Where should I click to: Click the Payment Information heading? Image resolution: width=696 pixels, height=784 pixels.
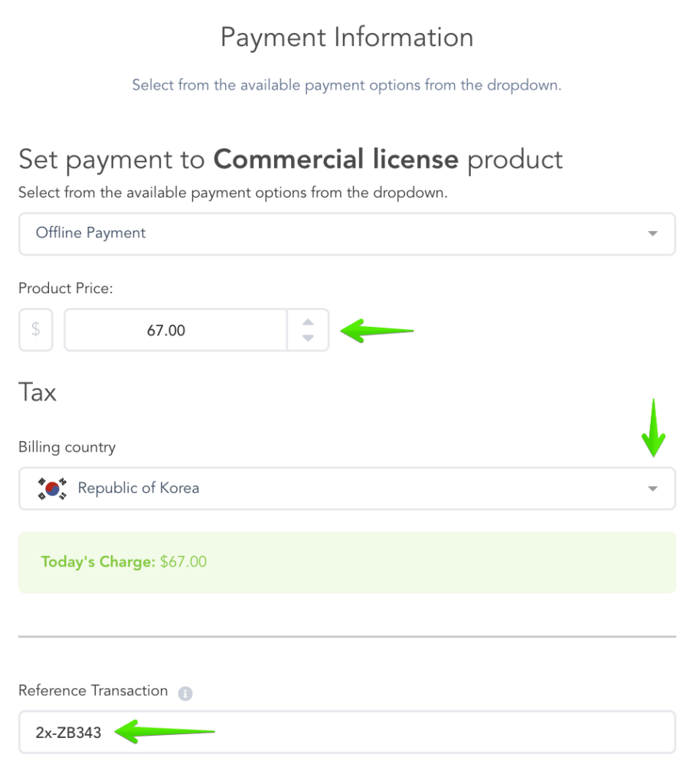click(347, 37)
